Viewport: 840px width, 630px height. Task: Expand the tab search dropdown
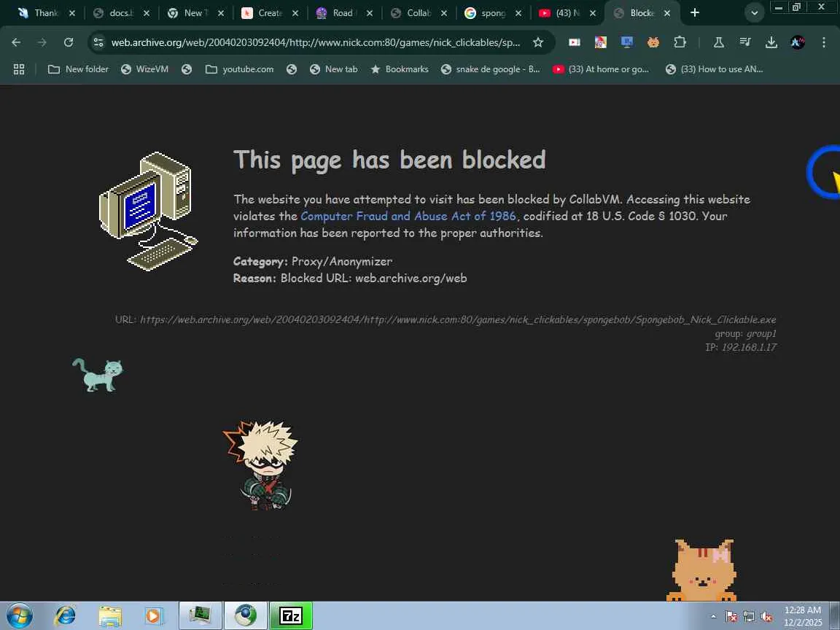point(754,13)
